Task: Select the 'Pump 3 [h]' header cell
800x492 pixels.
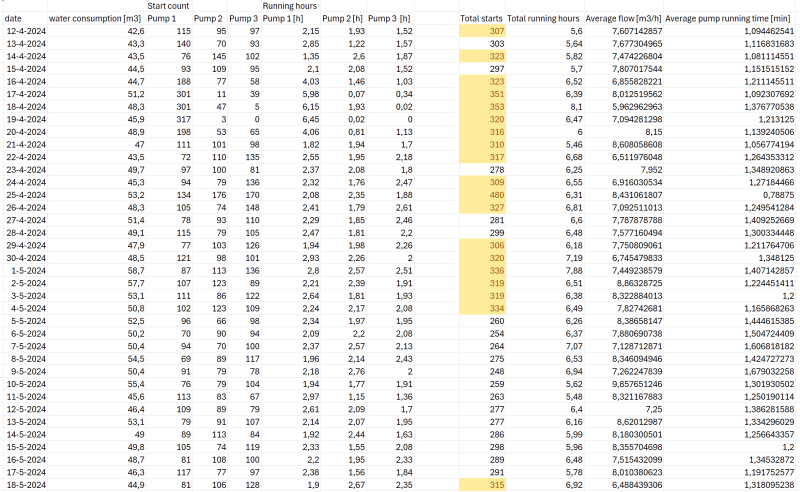Action: point(389,18)
